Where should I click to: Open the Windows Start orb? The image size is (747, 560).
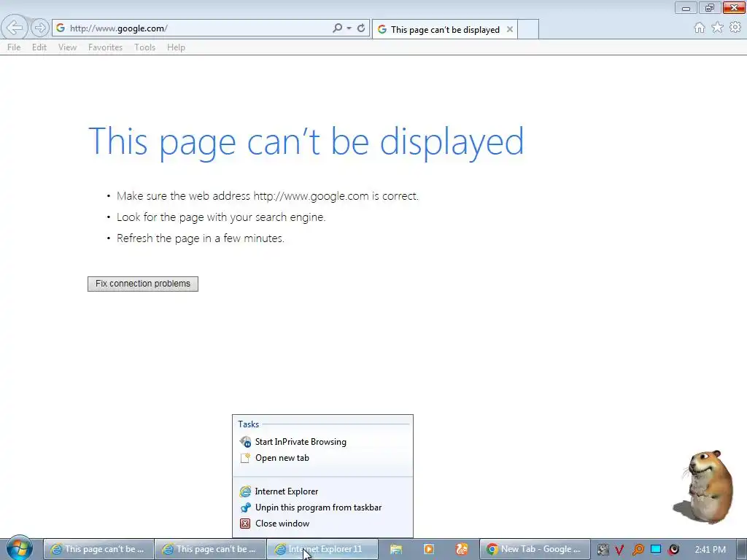19,548
